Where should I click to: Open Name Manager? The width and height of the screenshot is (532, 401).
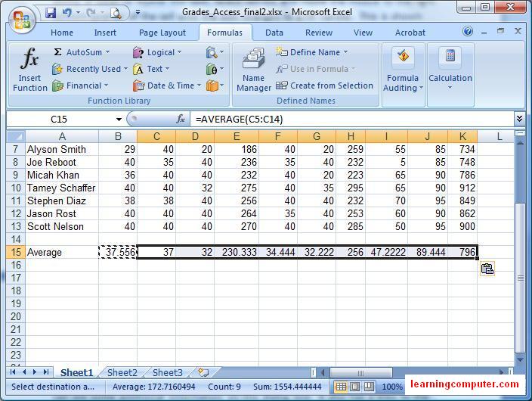(x=254, y=70)
